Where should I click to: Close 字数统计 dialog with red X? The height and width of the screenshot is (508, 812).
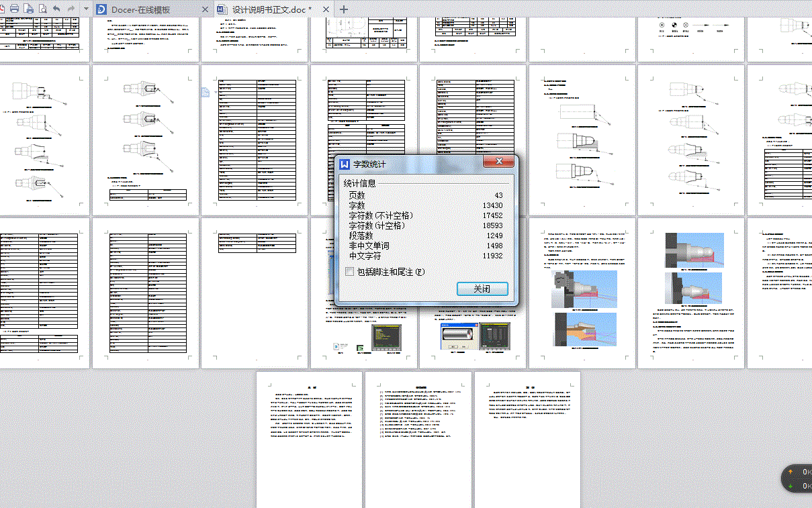click(498, 162)
